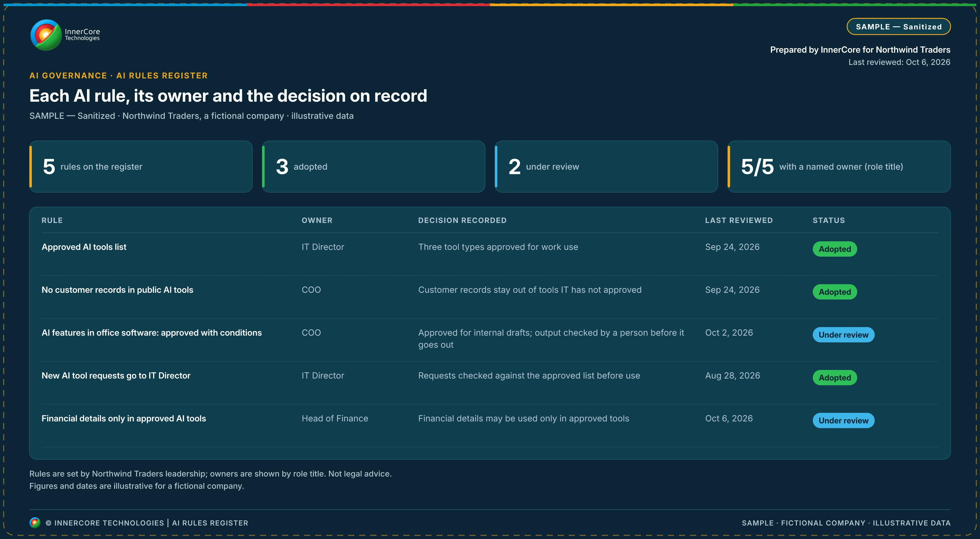
Task: Click the 'AI GOVERNANCE · AI RULES REGISTER' label
Action: coord(119,76)
